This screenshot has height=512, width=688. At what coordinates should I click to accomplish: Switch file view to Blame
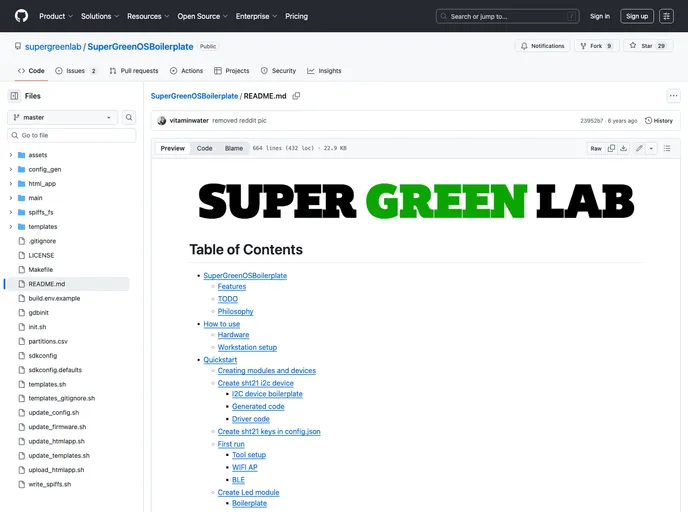coord(234,148)
